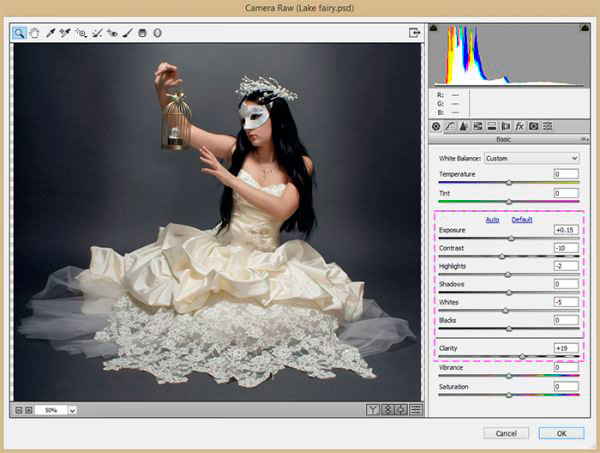Click the zoom out minus button
The image size is (600, 453).
tap(18, 410)
